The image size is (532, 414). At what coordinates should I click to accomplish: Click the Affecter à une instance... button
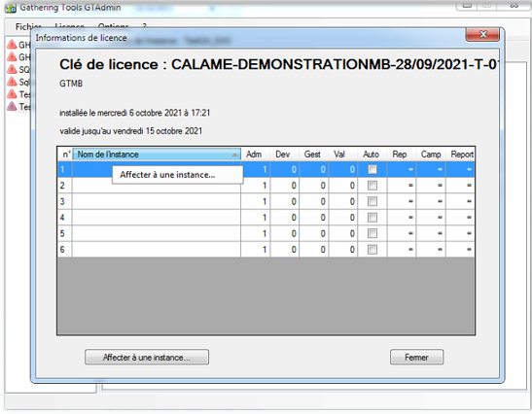[147, 357]
